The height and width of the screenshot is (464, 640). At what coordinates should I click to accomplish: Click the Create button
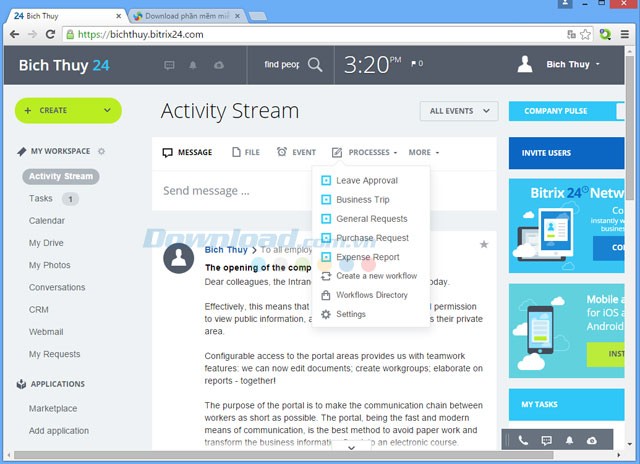tap(68, 110)
